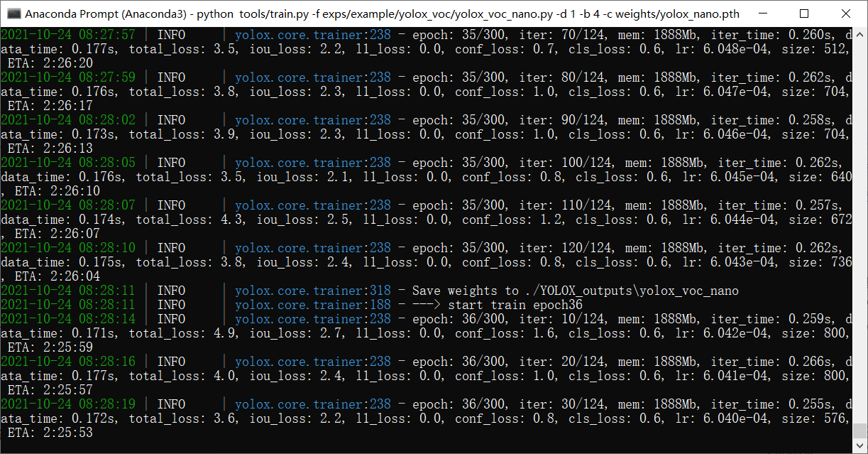Click 'iter_time: 0.266s' value
Screen dimensions: 868x454
pos(771,362)
